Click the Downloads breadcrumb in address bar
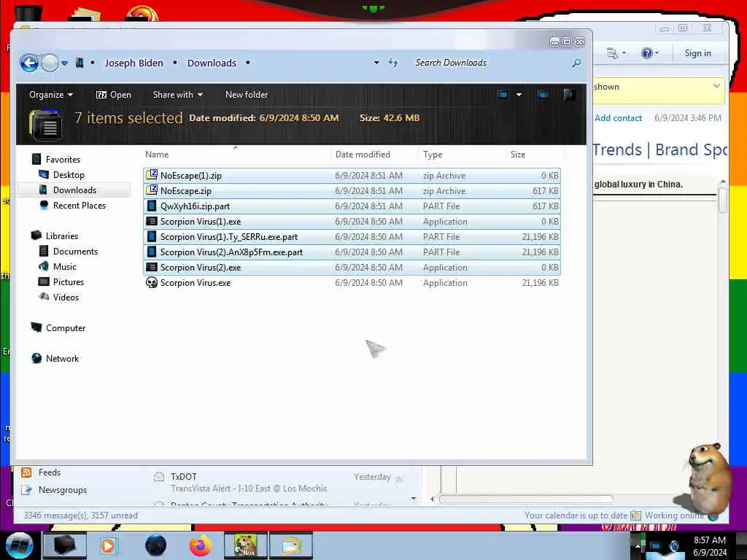747x560 pixels. 212,63
